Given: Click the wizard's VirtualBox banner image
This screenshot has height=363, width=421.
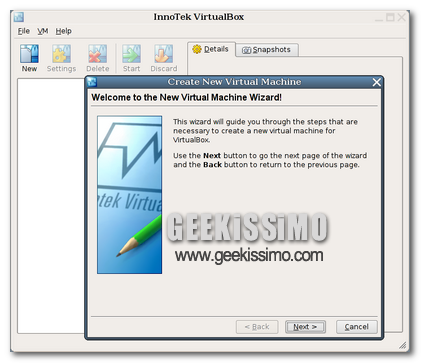Looking at the screenshot, I should pyautogui.click(x=130, y=195).
